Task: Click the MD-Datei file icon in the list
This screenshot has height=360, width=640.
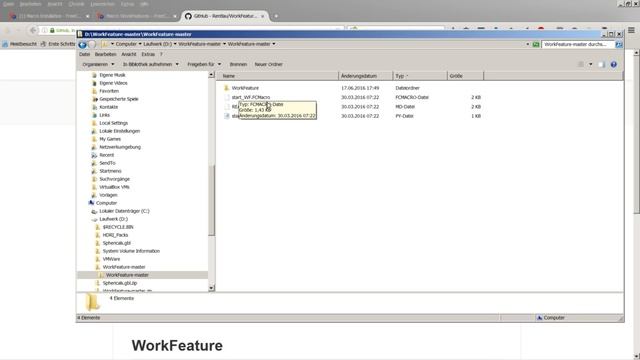Action: [x=227, y=107]
